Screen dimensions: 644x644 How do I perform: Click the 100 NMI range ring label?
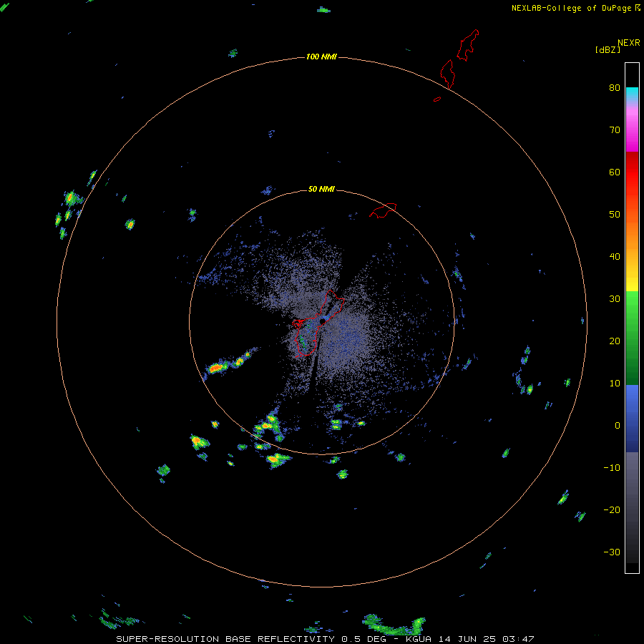click(321, 57)
